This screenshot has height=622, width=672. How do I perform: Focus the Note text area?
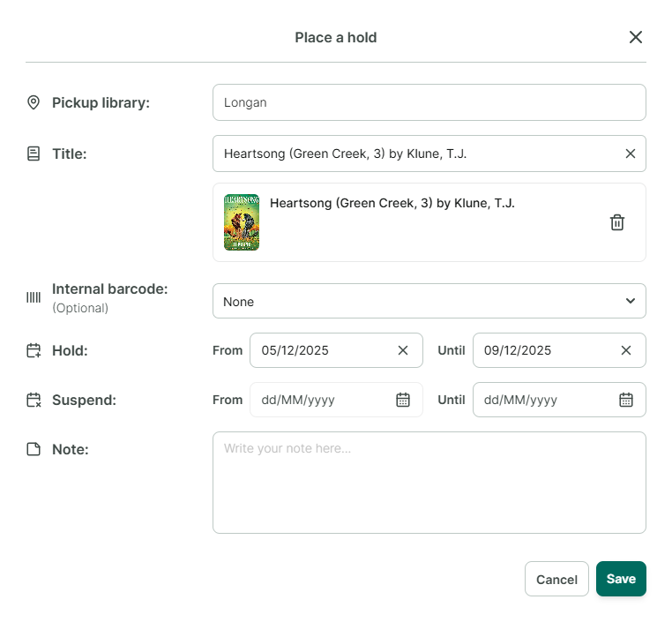point(429,483)
